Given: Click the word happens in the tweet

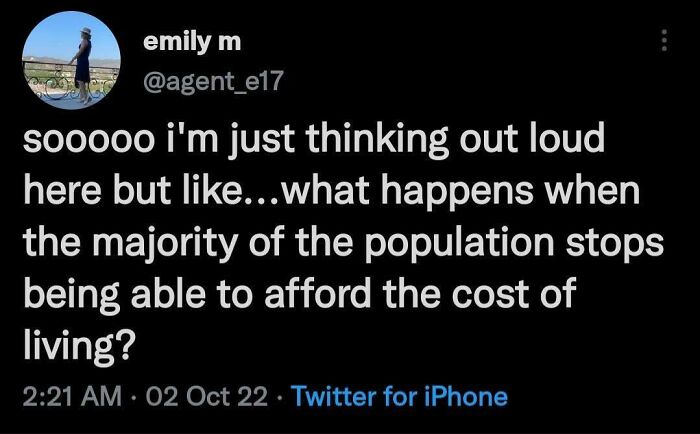Looking at the screenshot, I should pos(457,193).
